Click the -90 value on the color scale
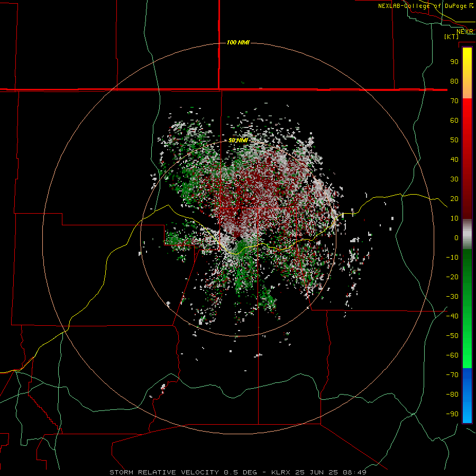 pos(452,414)
